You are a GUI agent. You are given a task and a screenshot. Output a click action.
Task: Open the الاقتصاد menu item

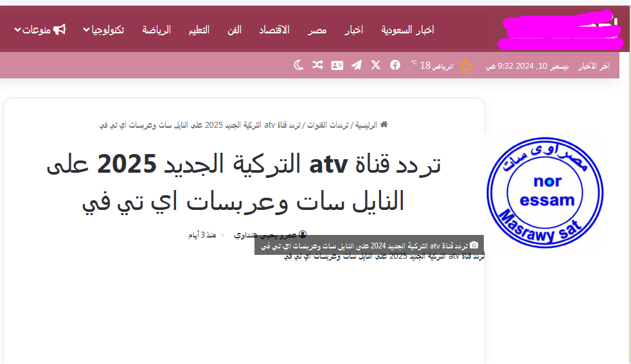pyautogui.click(x=274, y=30)
